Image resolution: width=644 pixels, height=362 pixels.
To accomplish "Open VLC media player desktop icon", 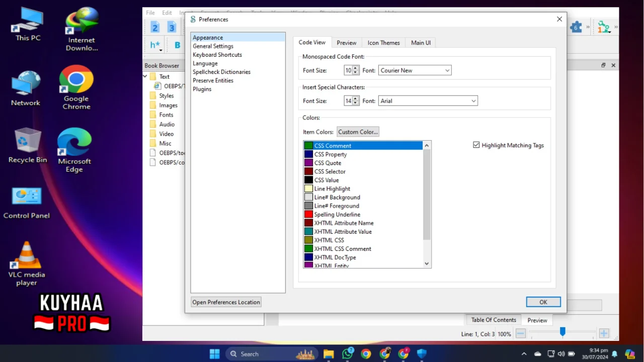I will (x=27, y=264).
